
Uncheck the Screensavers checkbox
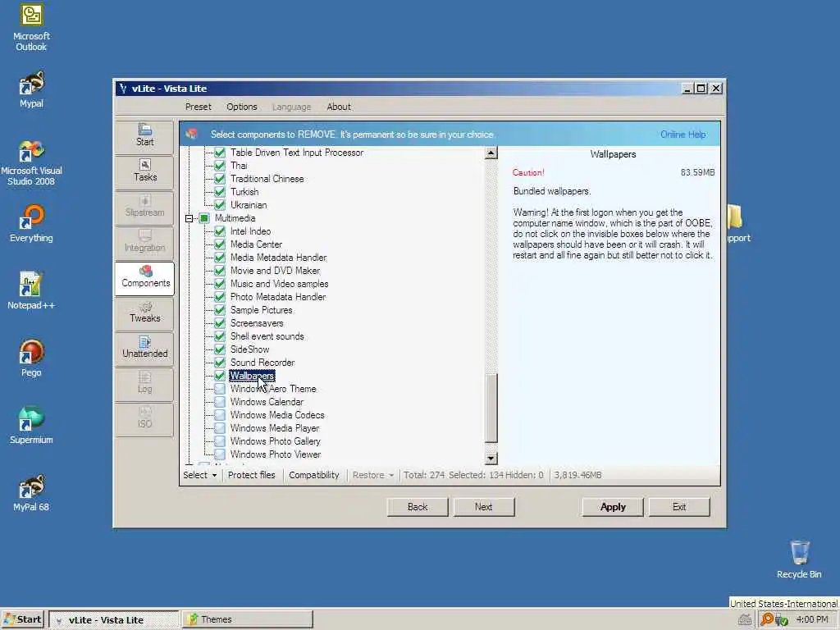[x=220, y=323]
